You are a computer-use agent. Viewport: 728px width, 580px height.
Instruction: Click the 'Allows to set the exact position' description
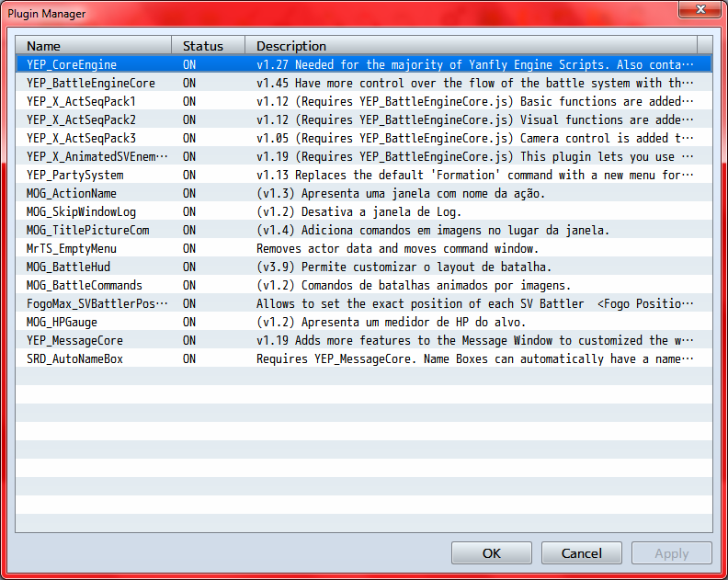coord(475,303)
